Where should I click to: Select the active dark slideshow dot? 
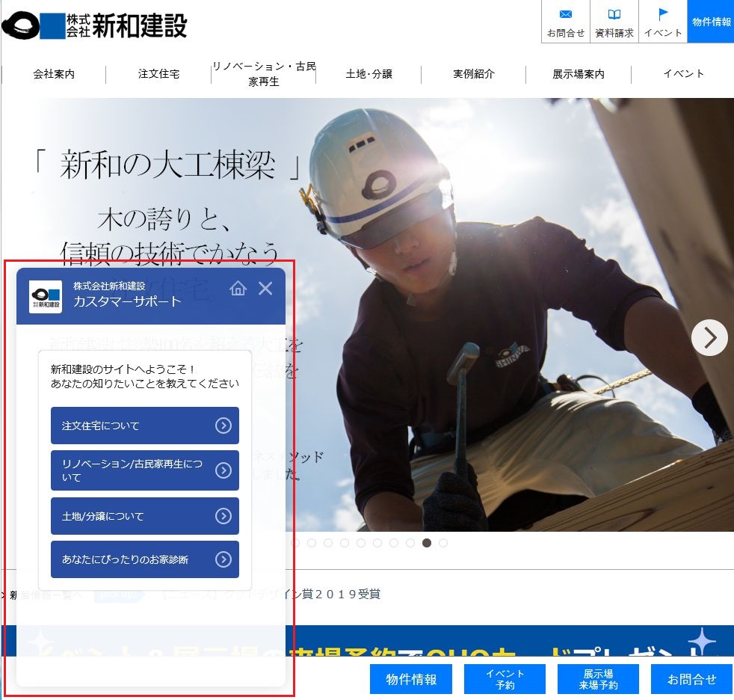coord(427,543)
